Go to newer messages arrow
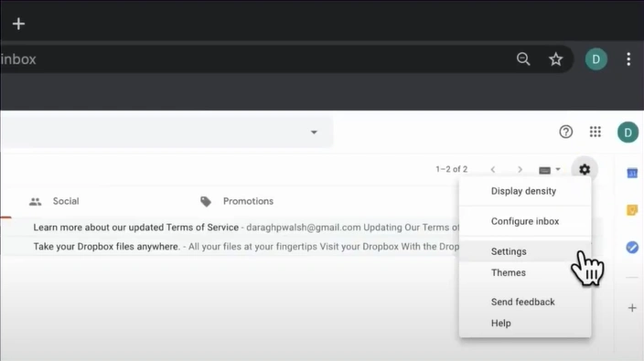Screen dimensions: 644x361 point(493,169)
